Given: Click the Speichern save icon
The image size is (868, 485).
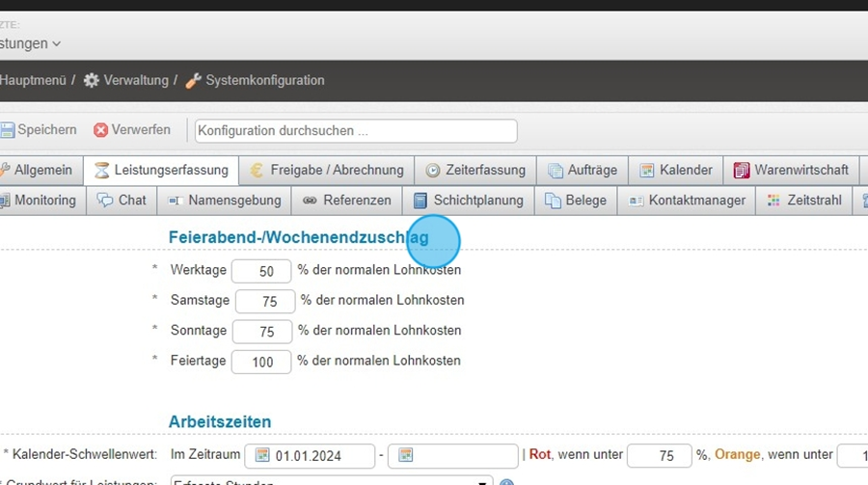Looking at the screenshot, I should point(8,130).
